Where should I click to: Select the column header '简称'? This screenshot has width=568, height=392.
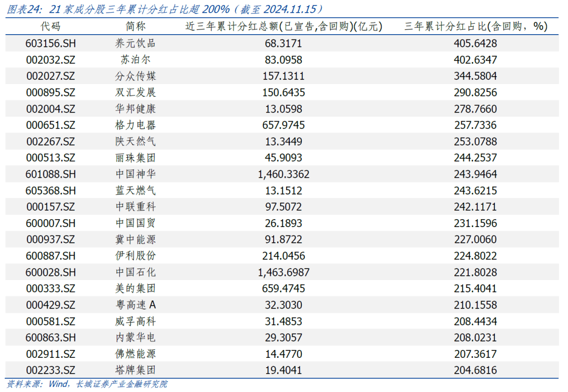click(136, 26)
